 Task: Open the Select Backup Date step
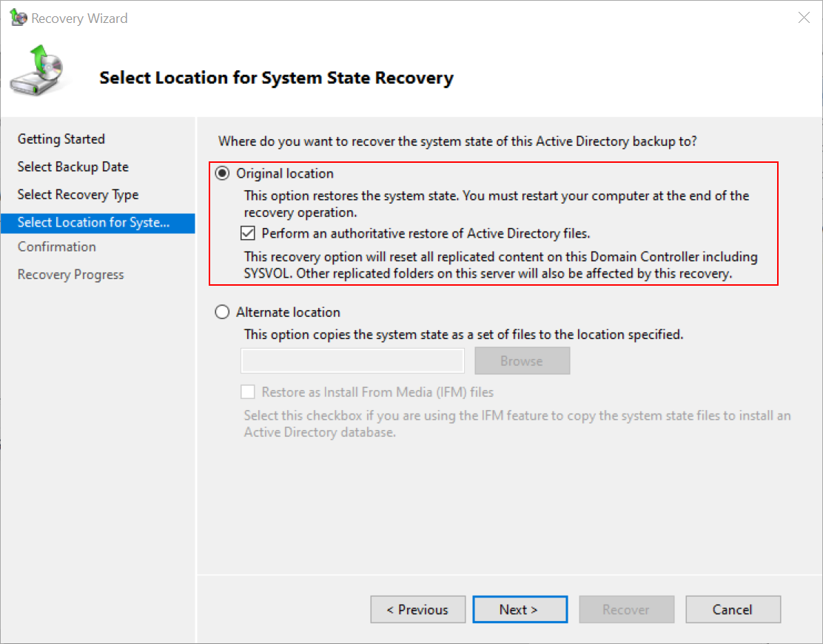[x=73, y=167]
